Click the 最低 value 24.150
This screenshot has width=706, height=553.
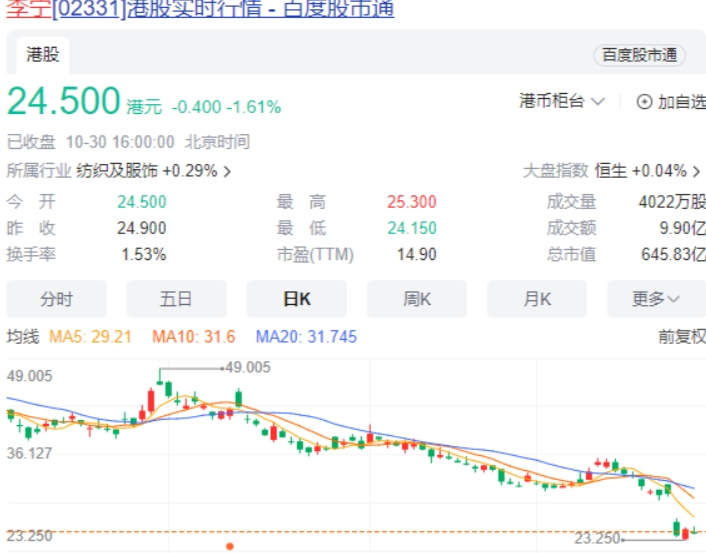412,228
